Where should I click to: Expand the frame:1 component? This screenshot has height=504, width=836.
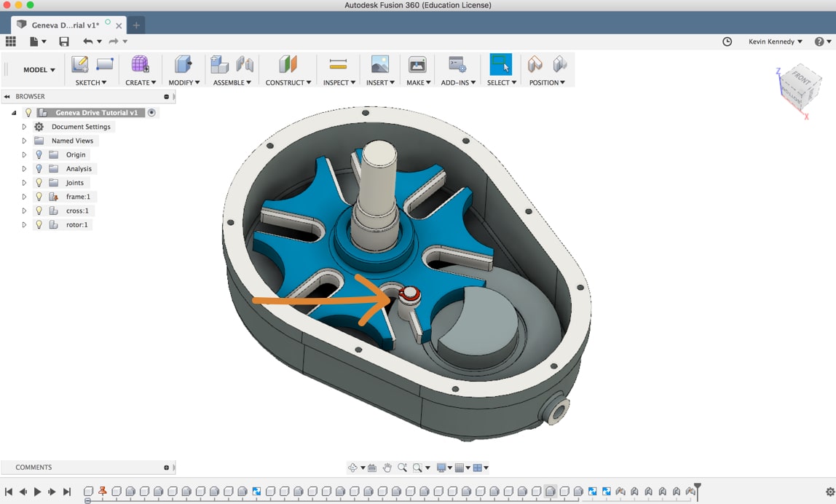23,196
